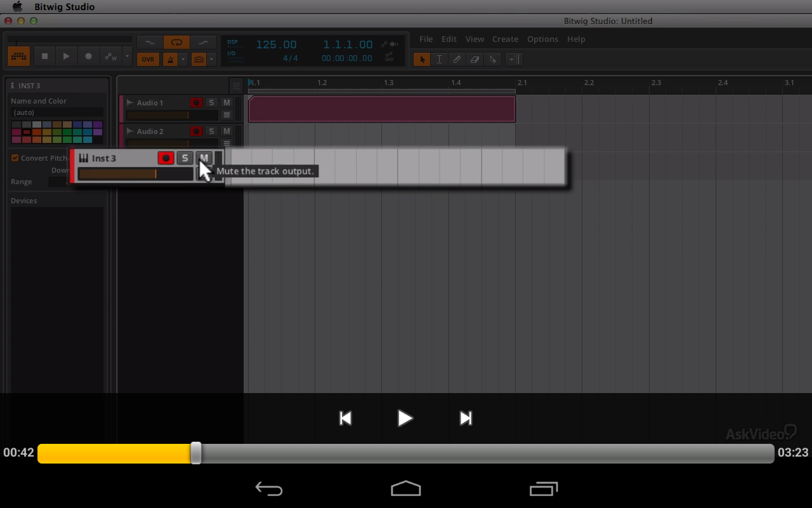Click the arranger ruler at marker 2.1
The image size is (812, 508).
521,83
